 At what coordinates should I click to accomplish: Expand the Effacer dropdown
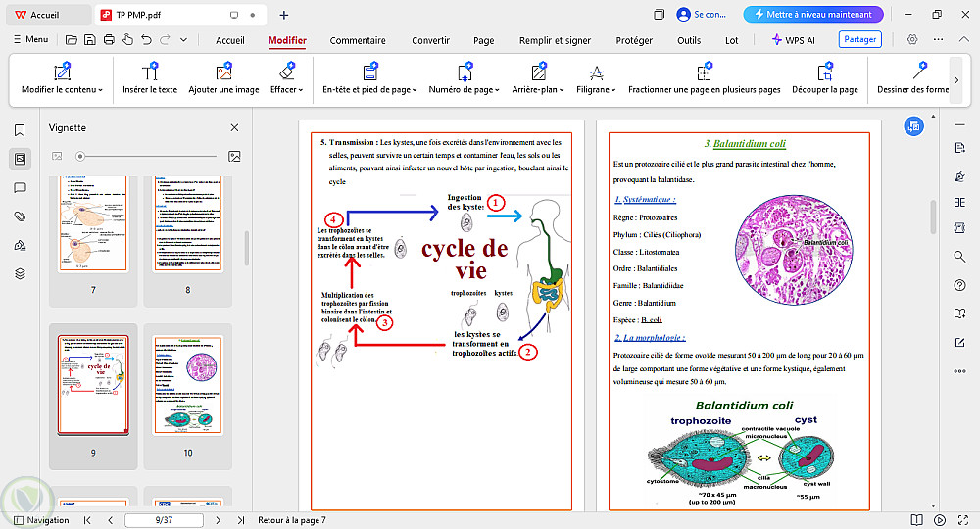(287, 89)
